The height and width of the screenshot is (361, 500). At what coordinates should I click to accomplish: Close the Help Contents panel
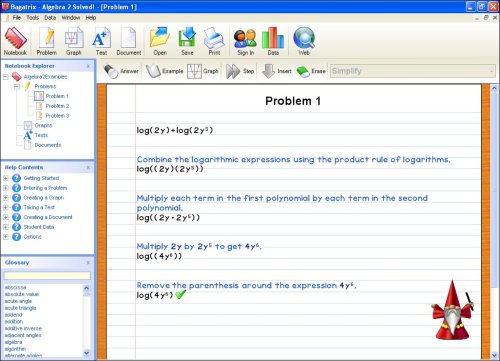88,167
